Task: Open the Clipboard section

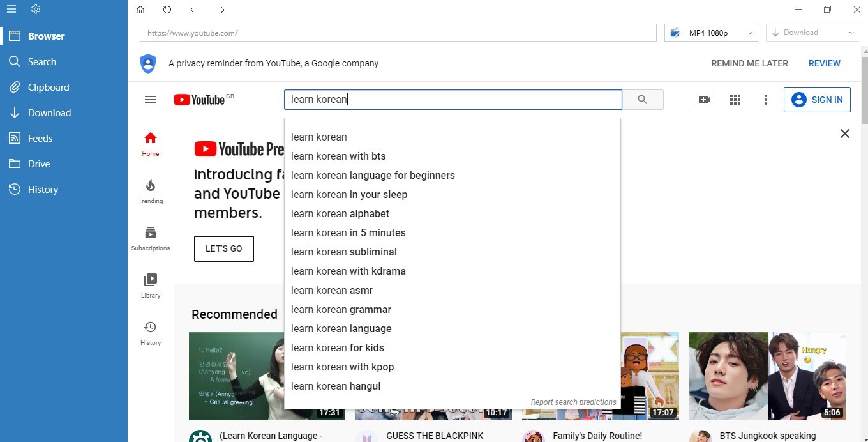Action: [x=64, y=88]
